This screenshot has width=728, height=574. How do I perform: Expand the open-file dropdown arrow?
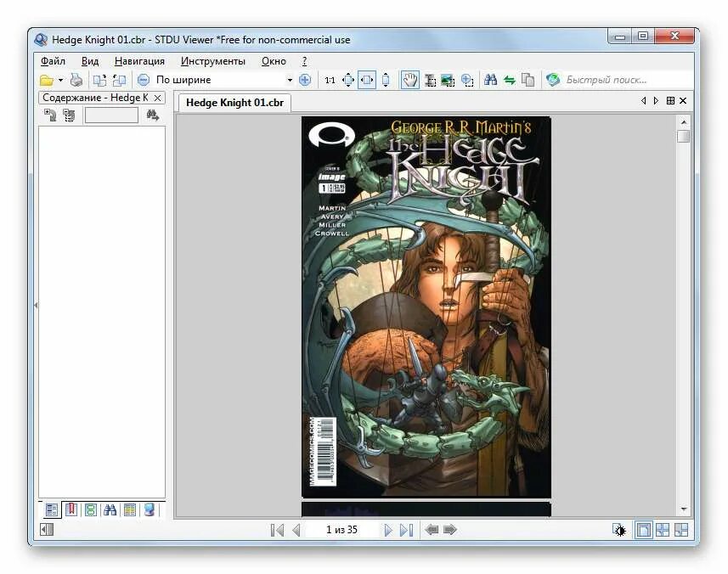(60, 81)
